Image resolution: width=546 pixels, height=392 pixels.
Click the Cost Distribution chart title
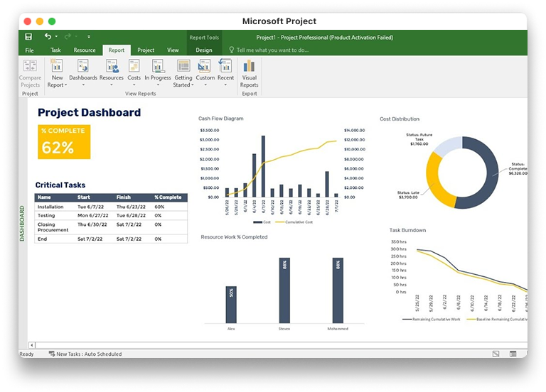[x=400, y=119]
